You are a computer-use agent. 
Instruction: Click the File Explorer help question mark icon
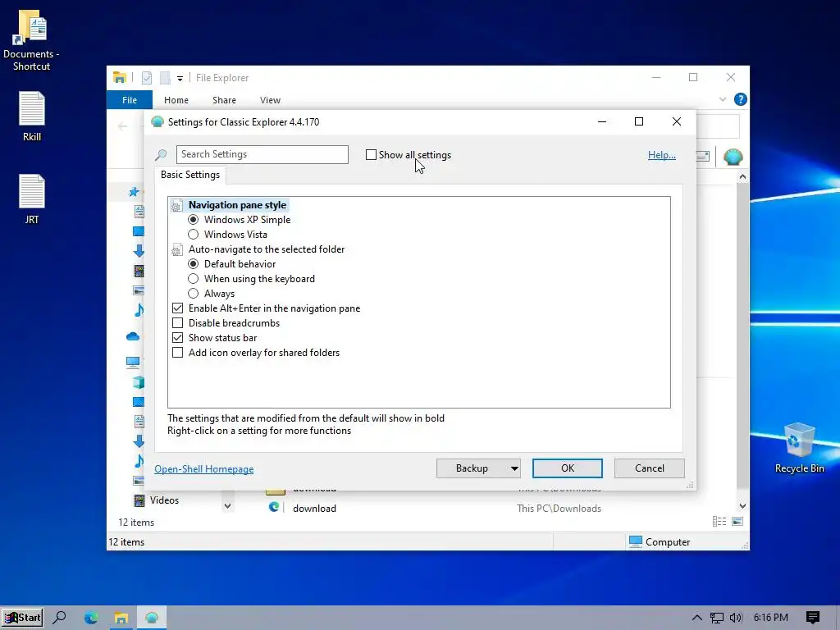[741, 99]
